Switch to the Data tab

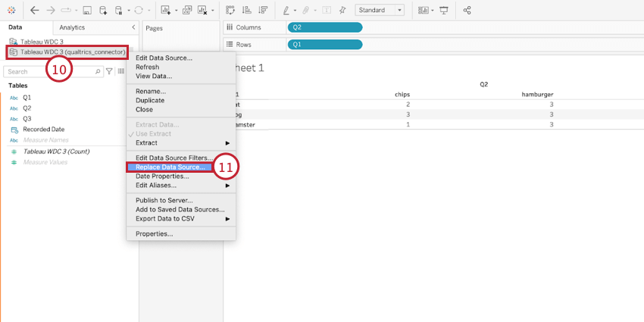[16, 27]
